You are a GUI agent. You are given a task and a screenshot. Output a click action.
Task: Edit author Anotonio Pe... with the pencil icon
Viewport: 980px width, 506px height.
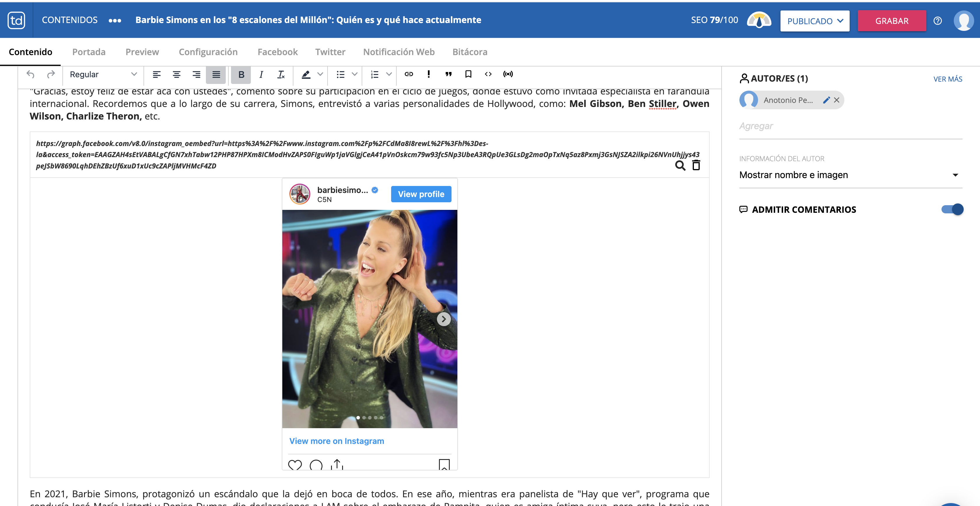click(x=826, y=100)
